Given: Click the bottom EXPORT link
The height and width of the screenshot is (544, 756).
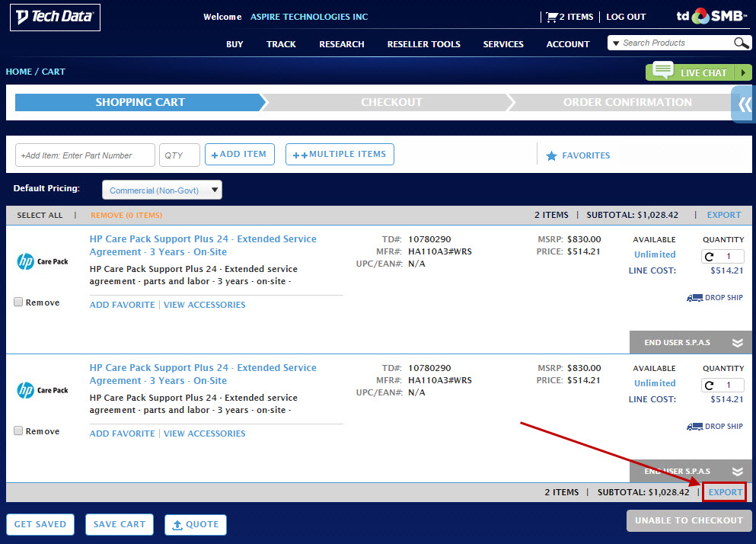Looking at the screenshot, I should (725, 492).
